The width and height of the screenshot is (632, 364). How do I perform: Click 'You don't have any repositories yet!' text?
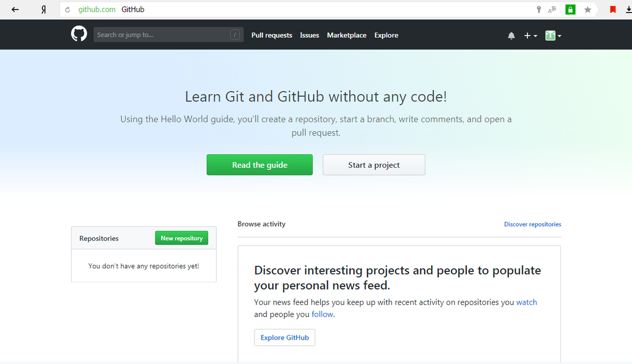pyautogui.click(x=144, y=266)
